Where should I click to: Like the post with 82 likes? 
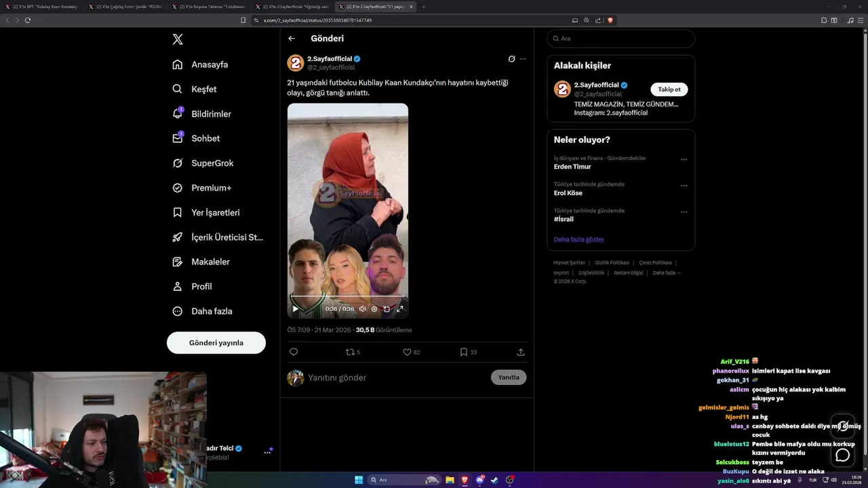tap(412, 352)
